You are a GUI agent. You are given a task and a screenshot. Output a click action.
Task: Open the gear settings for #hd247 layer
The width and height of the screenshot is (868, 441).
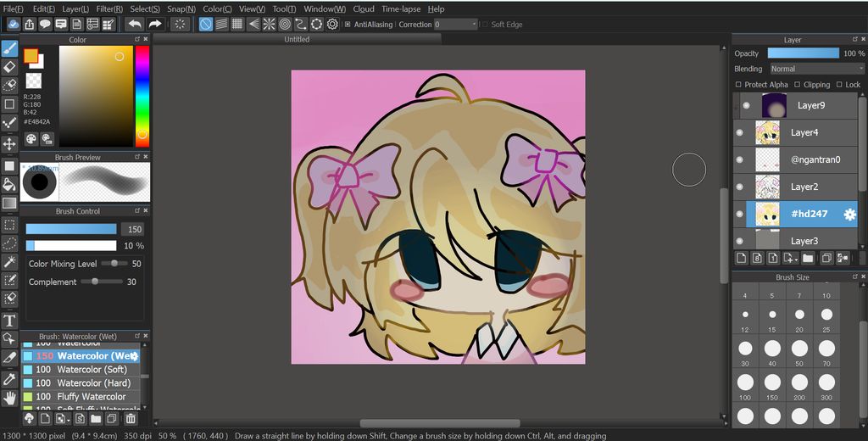click(x=849, y=215)
